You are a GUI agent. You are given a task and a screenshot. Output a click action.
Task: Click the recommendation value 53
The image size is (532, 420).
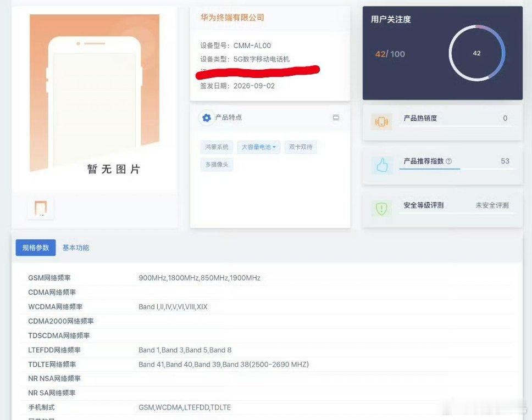pos(505,161)
